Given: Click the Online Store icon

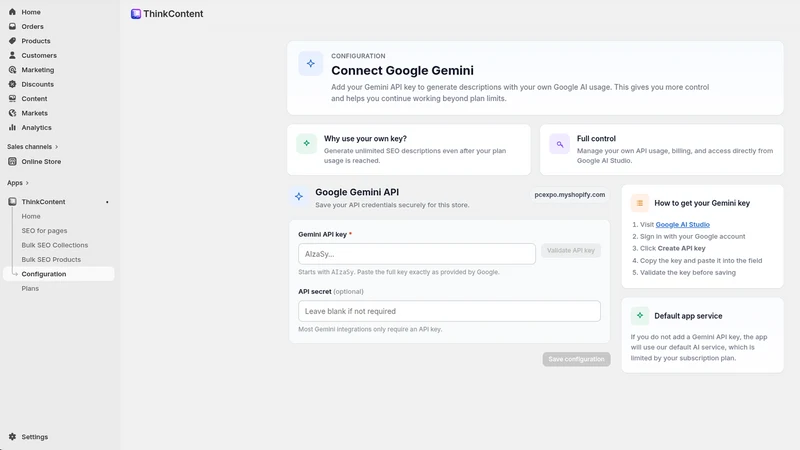Looking at the screenshot, I should pos(12,161).
